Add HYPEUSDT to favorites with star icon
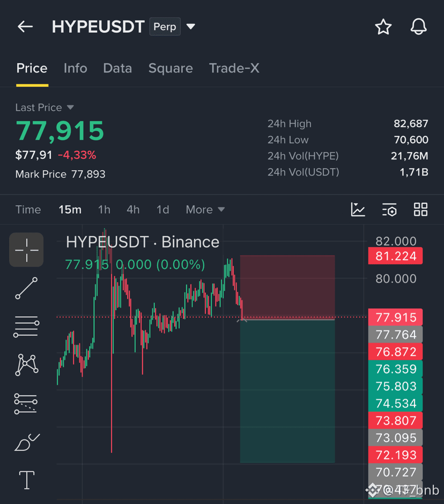 (383, 27)
